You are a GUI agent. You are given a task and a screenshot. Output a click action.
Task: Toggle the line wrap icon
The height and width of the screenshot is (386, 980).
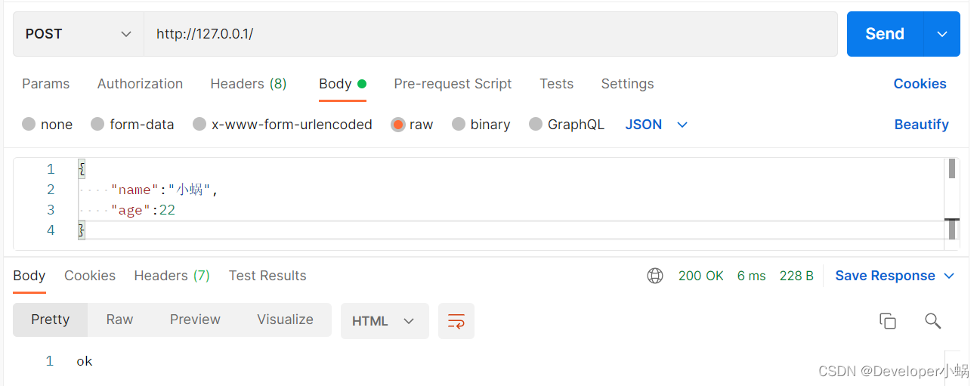click(456, 321)
